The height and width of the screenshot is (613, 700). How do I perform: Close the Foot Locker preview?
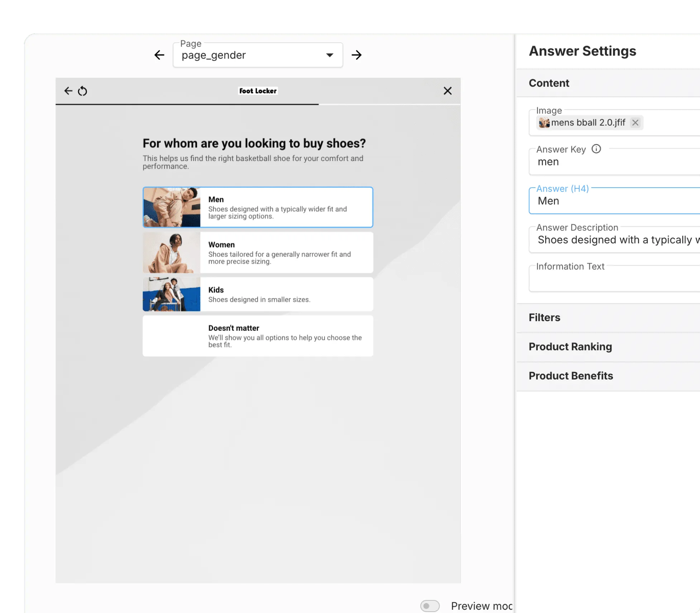click(447, 91)
